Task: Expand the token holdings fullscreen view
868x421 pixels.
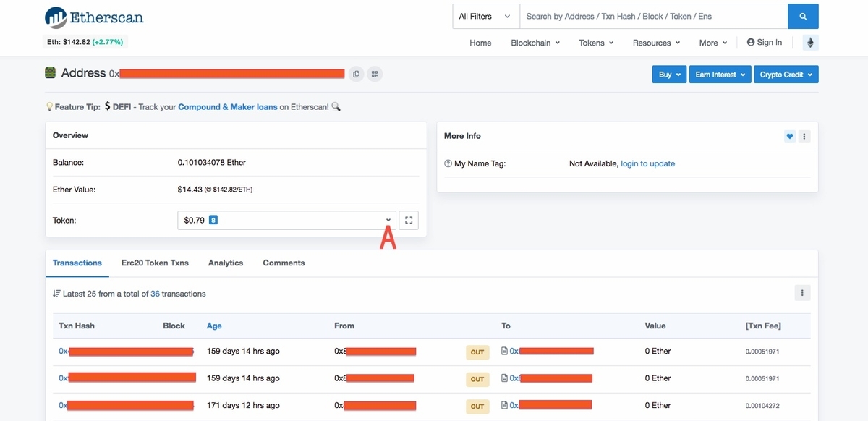Action: pyautogui.click(x=409, y=220)
